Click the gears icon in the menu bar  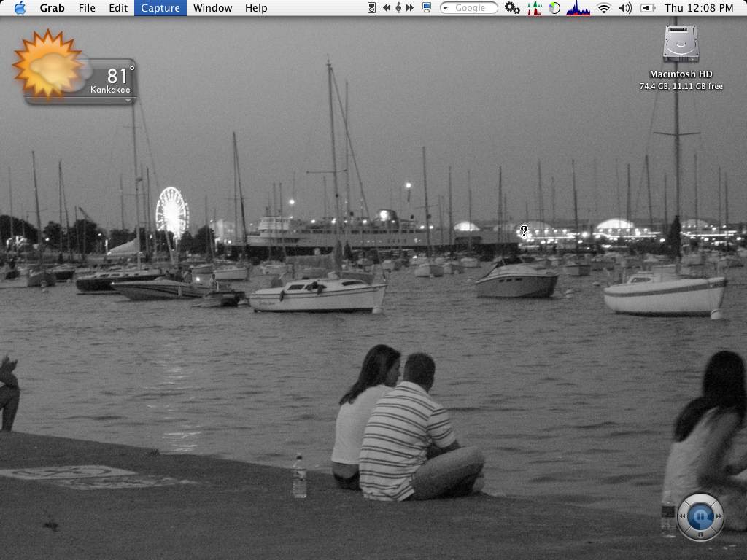(512, 8)
